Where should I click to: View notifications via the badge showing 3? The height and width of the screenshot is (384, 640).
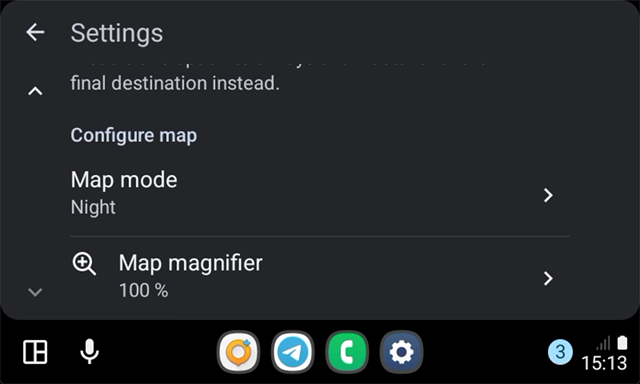click(x=560, y=352)
